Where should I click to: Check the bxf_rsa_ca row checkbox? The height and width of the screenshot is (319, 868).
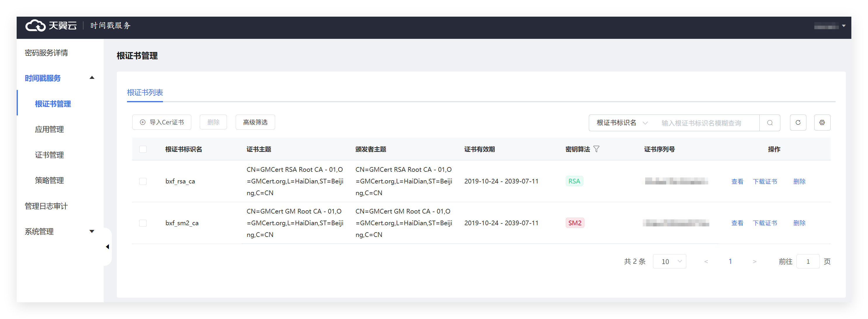click(143, 181)
